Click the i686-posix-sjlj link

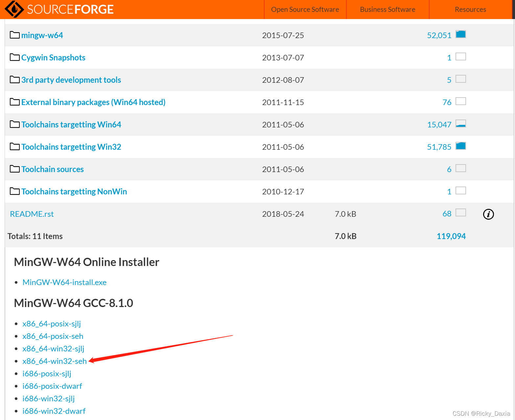tap(47, 374)
